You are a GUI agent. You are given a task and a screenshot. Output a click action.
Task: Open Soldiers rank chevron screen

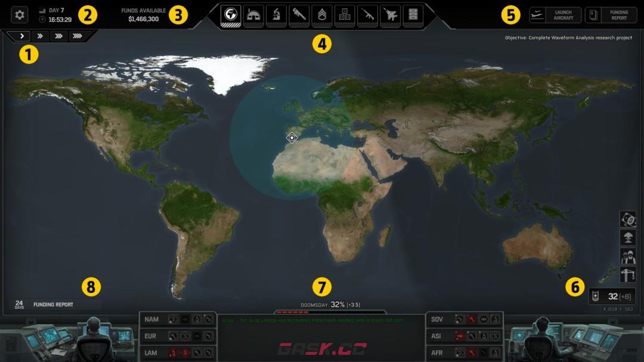tap(321, 16)
